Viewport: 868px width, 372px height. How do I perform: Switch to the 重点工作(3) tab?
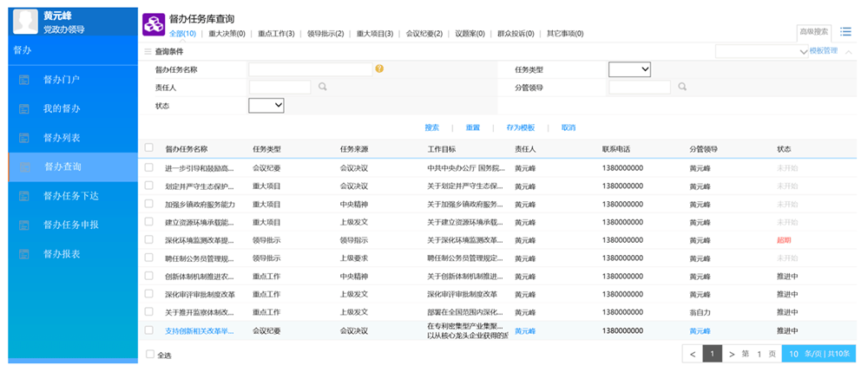coord(275,34)
